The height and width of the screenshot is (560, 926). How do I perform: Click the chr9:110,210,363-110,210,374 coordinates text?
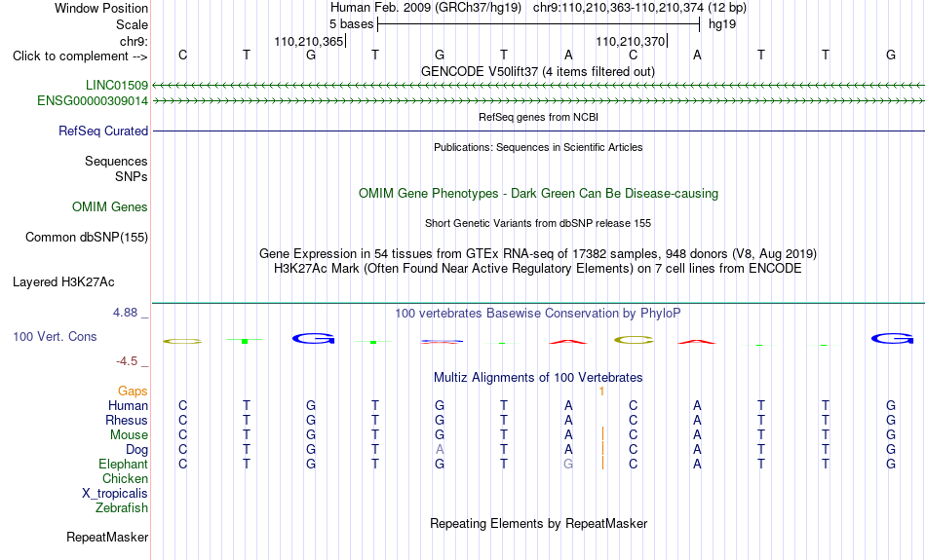tap(618, 8)
